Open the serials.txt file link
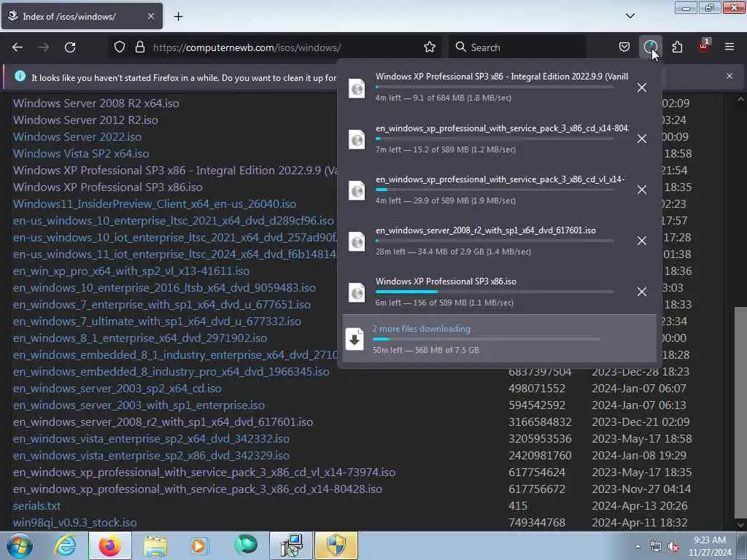This screenshot has height=560, width=747. pyautogui.click(x=36, y=506)
